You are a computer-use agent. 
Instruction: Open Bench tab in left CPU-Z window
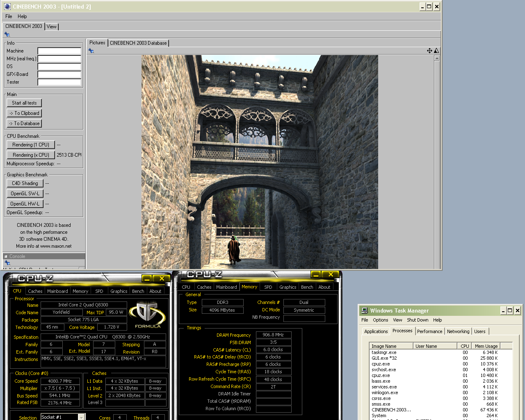(138, 291)
